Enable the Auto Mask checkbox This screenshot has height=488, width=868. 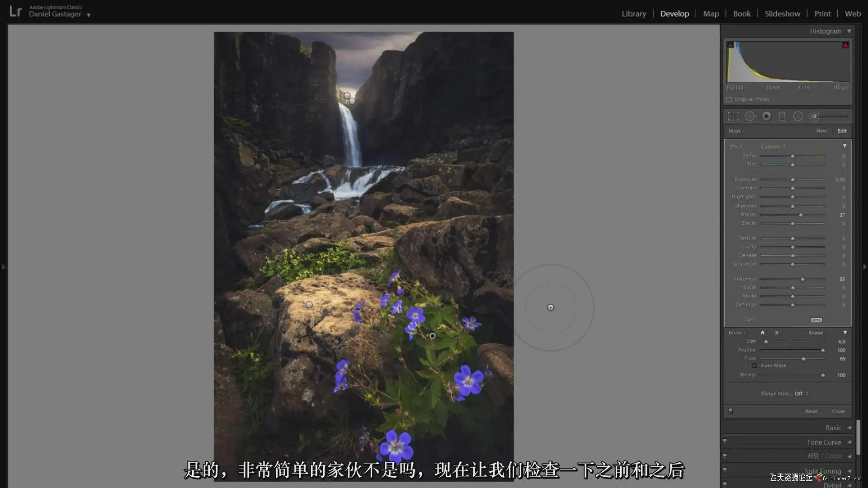pos(754,366)
